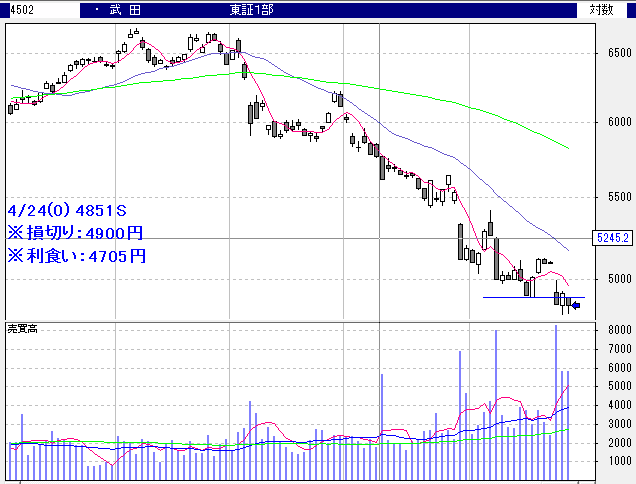Click the blue arrow marker beside the latest candle
The height and width of the screenshot is (484, 636).
pos(575,303)
